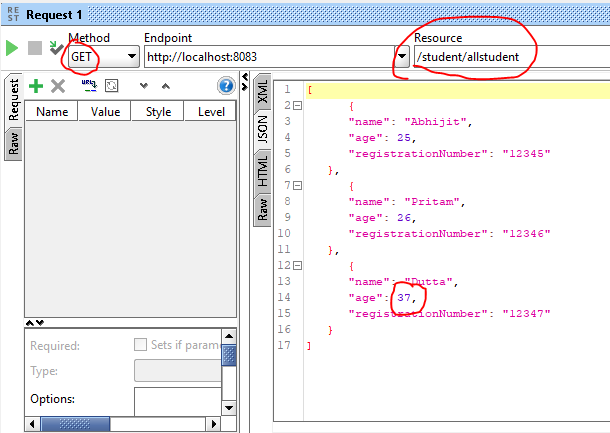This screenshot has width=610, height=433.
Task: Collapse JSON object at line 2
Action: (x=298, y=105)
